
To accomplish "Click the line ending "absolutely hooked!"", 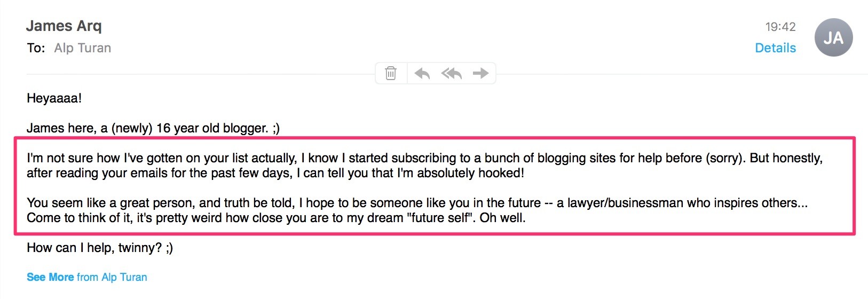I will tap(275, 173).
